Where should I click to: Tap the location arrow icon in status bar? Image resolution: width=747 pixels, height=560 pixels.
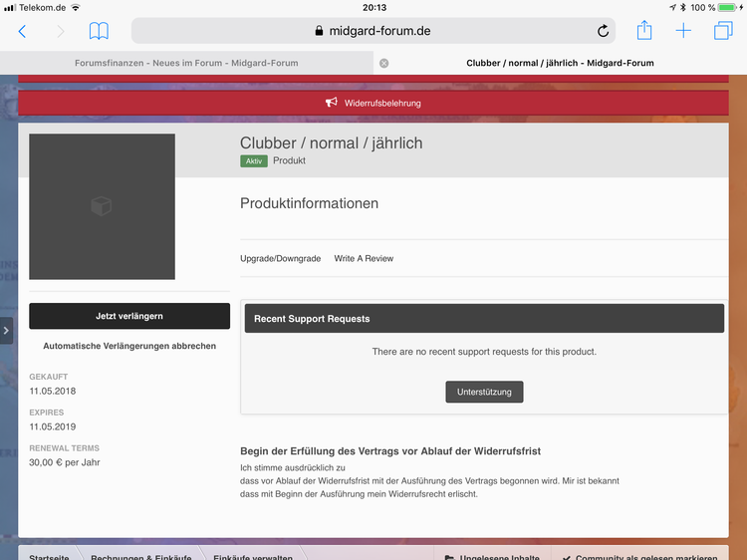672,8
